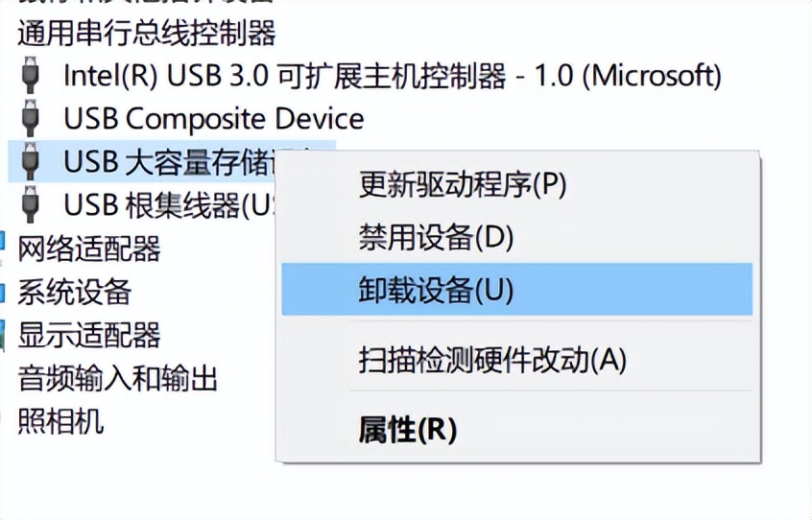Select the USB 大容量存储 device entry
812x520 pixels.
click(170, 161)
